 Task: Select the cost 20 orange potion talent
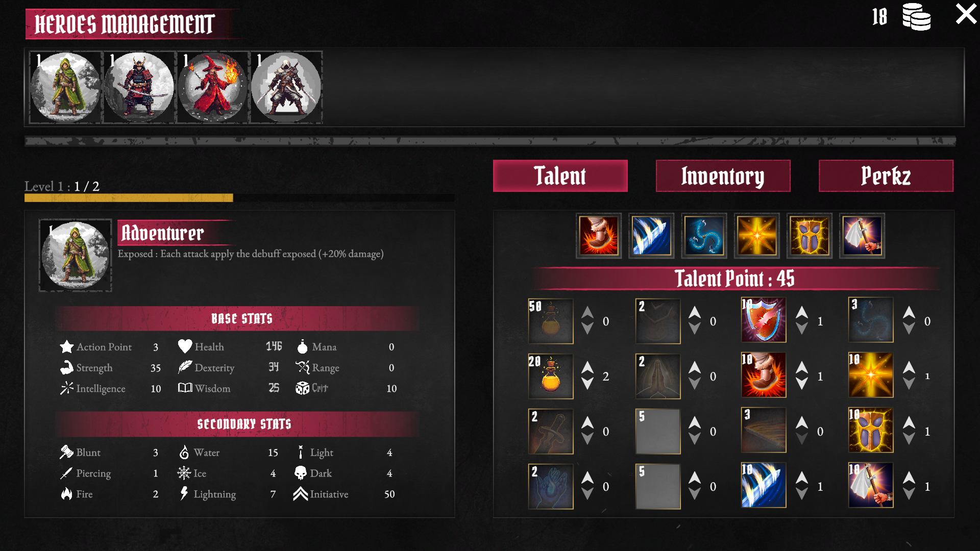[x=551, y=376]
